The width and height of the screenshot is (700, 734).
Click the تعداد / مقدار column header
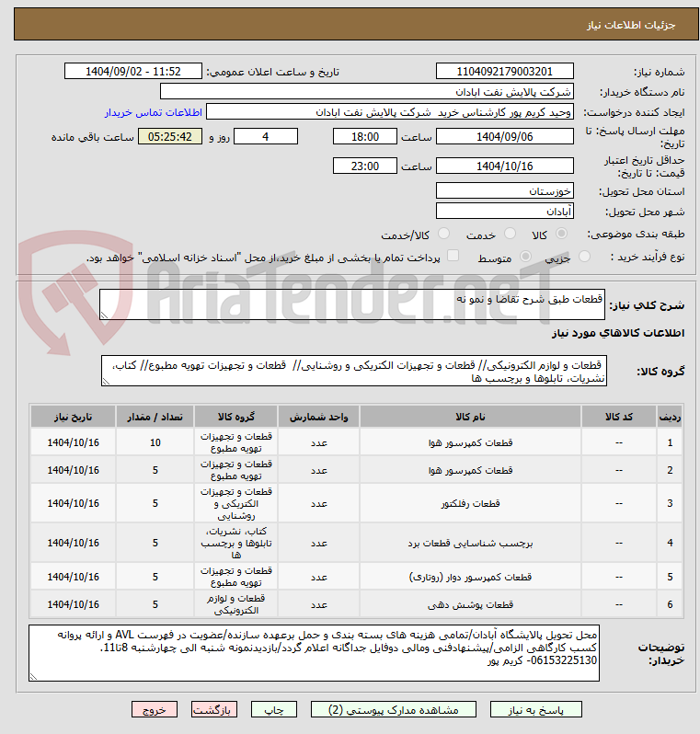coord(155,417)
